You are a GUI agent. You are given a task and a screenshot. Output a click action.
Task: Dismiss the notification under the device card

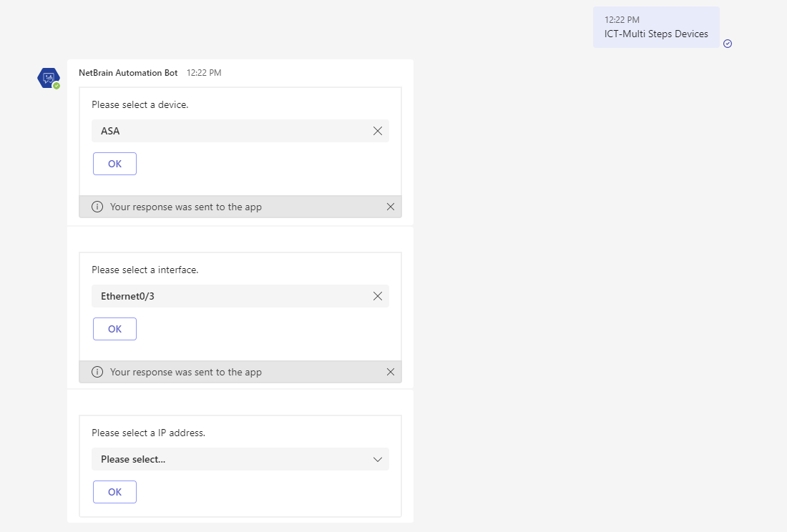(x=391, y=207)
